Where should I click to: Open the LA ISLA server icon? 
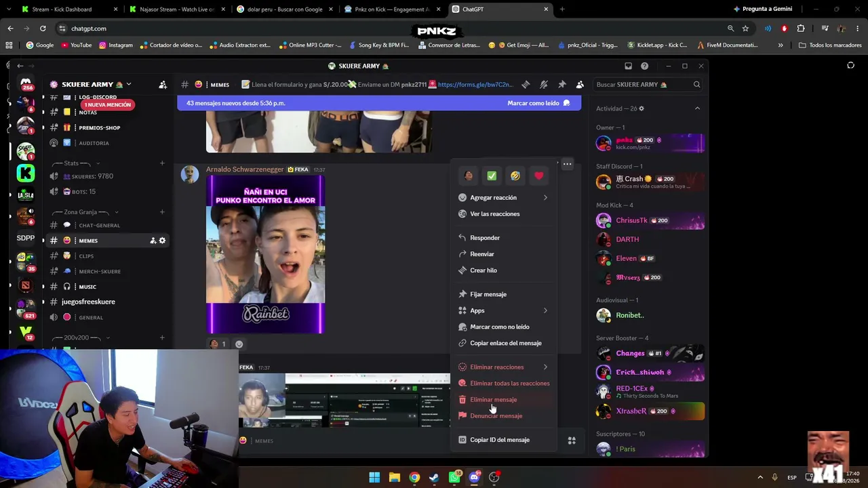point(26,195)
